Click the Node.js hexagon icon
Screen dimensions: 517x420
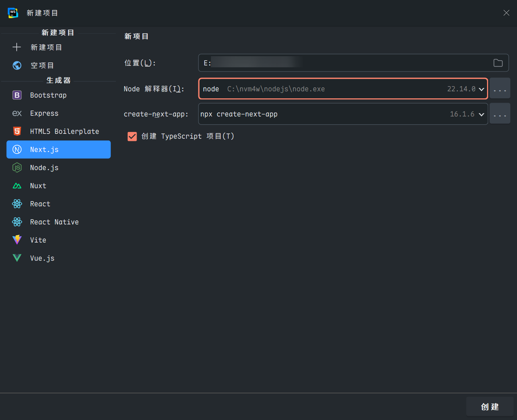click(17, 167)
